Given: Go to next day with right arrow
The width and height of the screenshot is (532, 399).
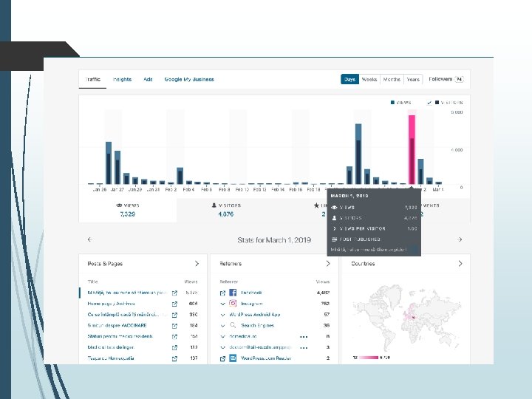Looking at the screenshot, I should tap(460, 239).
